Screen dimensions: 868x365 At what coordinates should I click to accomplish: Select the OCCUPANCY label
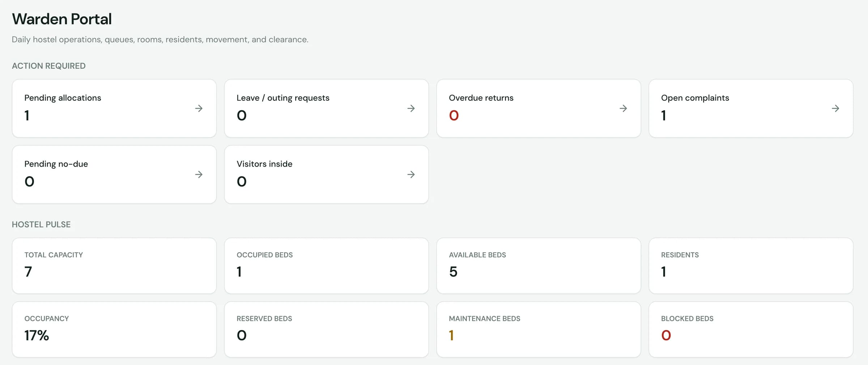pyautogui.click(x=47, y=319)
